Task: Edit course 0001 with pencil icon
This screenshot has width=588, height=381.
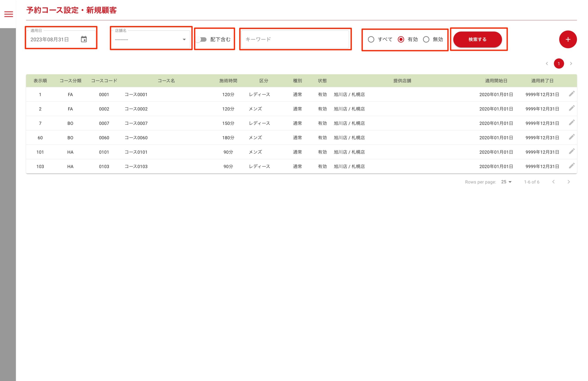Action: point(571,94)
